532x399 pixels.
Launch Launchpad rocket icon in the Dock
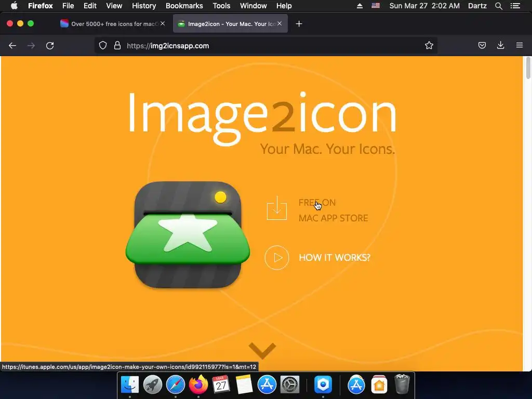[153, 385]
